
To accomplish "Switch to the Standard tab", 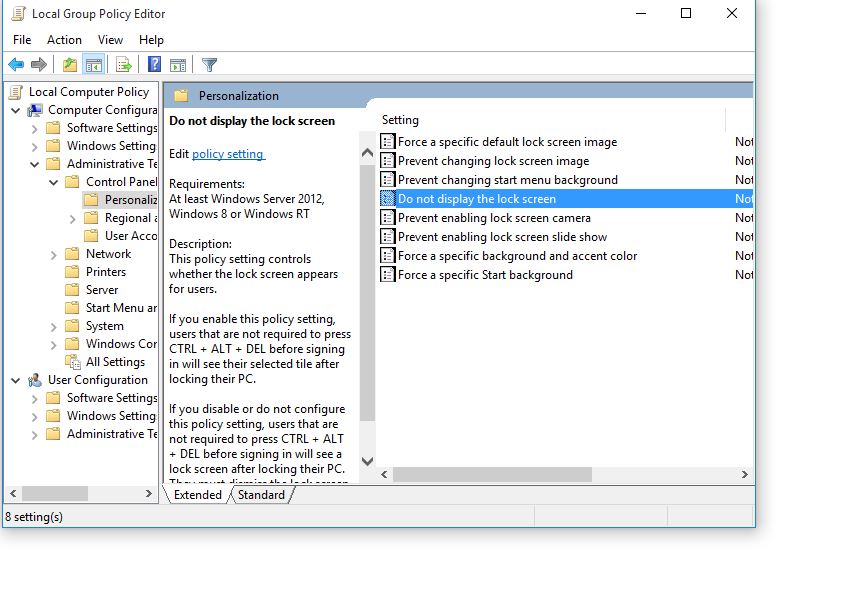I will pyautogui.click(x=261, y=494).
